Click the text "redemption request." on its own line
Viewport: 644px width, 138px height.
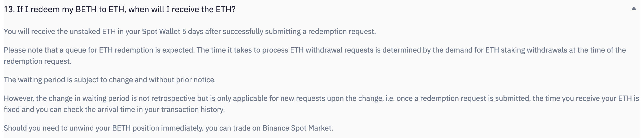[37, 61]
